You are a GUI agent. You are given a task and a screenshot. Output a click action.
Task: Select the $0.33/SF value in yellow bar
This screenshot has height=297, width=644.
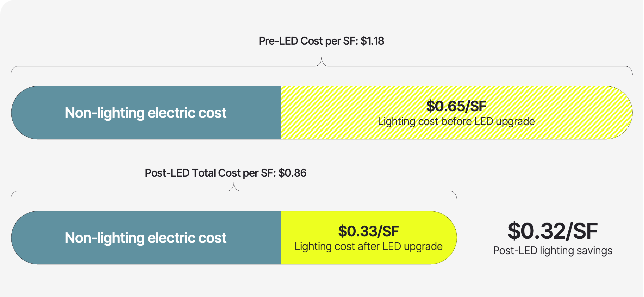pos(368,231)
